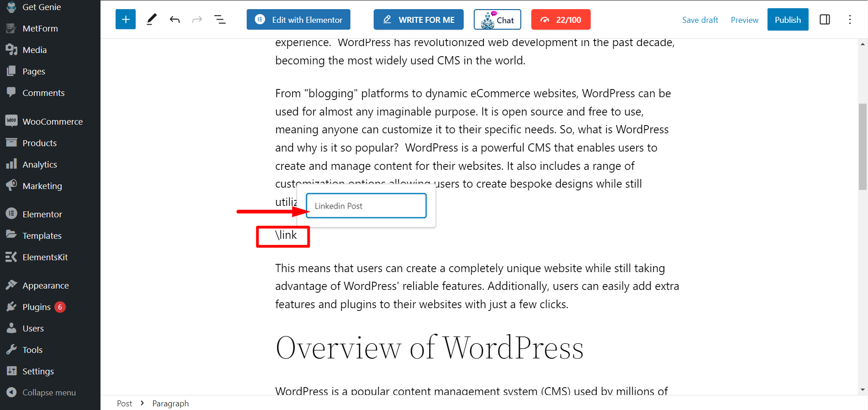Click the Templates folder icon
The height and width of the screenshot is (410, 868).
(x=11, y=234)
